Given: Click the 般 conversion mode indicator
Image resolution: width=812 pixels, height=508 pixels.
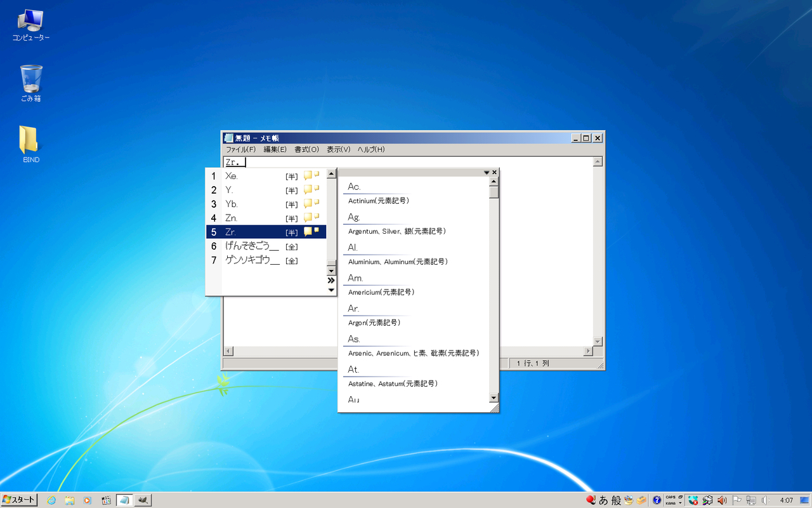Looking at the screenshot, I should coord(616,500).
